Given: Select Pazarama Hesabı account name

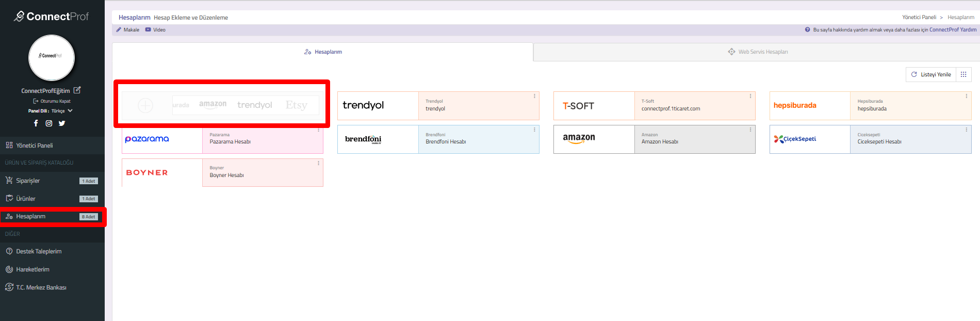Looking at the screenshot, I should [x=230, y=142].
